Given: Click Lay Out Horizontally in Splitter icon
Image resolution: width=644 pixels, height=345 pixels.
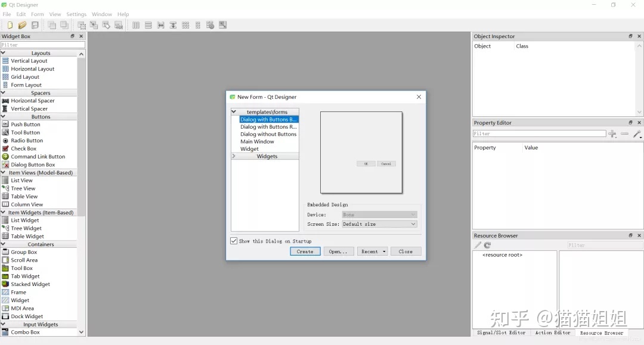Looking at the screenshot, I should 160,25.
